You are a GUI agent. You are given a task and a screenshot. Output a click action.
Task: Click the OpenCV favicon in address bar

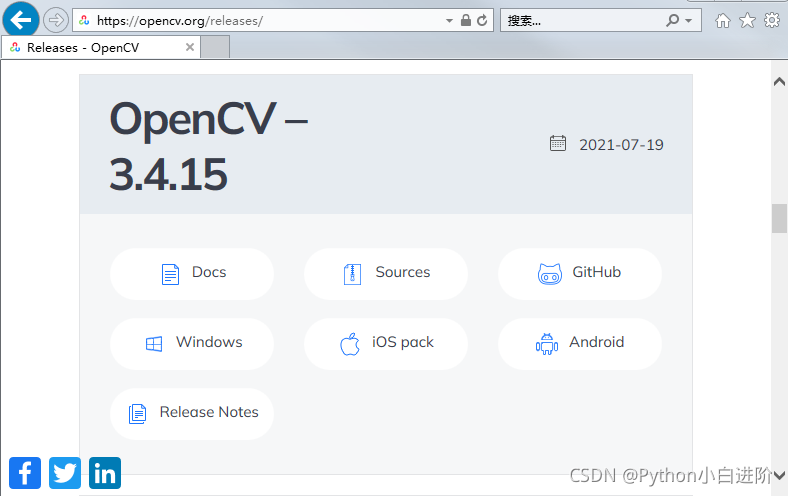[84, 21]
